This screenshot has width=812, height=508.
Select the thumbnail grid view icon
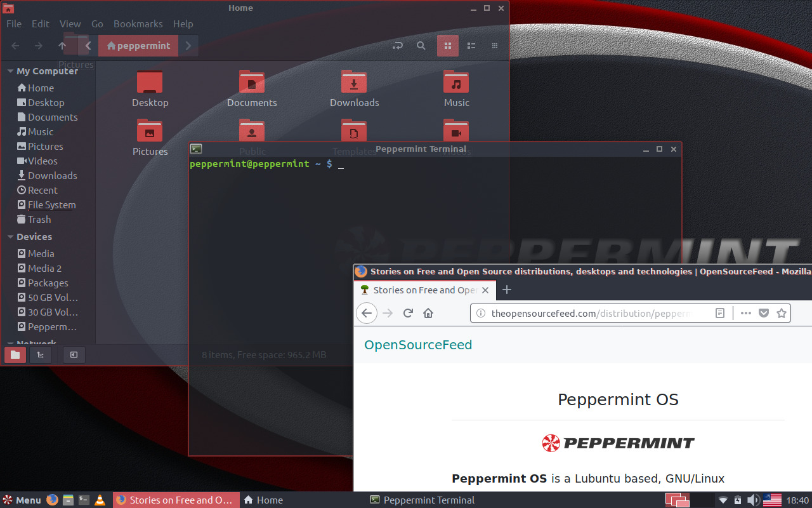447,46
